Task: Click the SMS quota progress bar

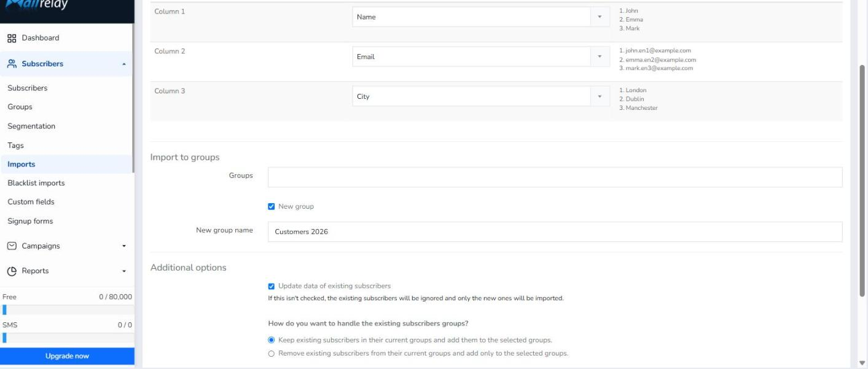Action: click(67, 338)
